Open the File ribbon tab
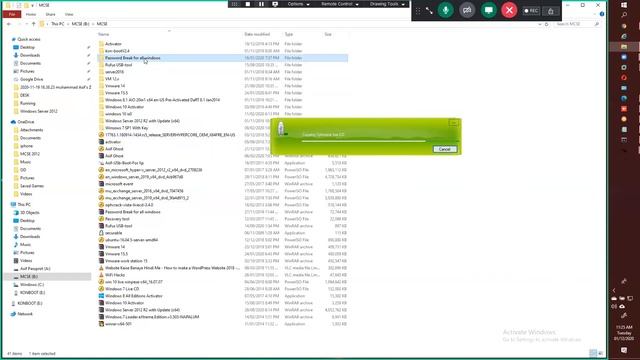 pyautogui.click(x=12, y=14)
